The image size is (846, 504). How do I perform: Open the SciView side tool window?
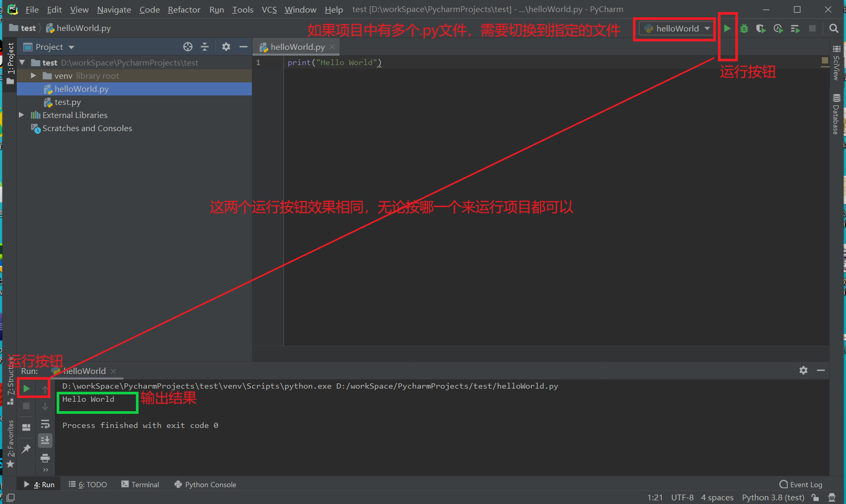pyautogui.click(x=837, y=62)
